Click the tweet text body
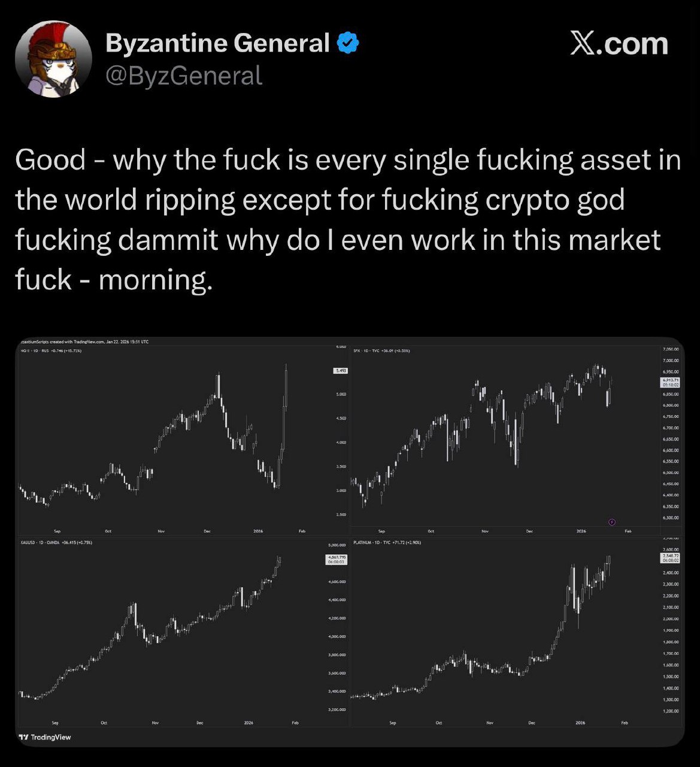Viewport: 700px width, 767px height. click(347, 219)
